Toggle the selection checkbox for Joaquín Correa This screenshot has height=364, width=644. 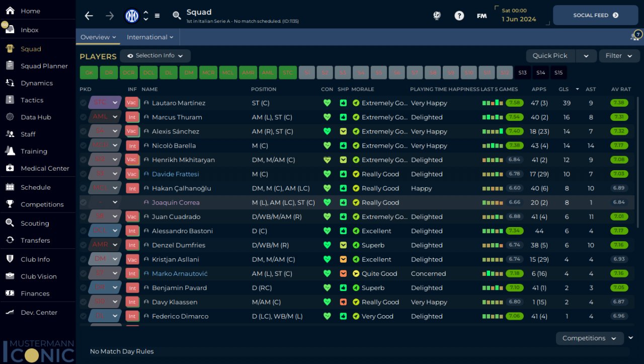(84, 202)
